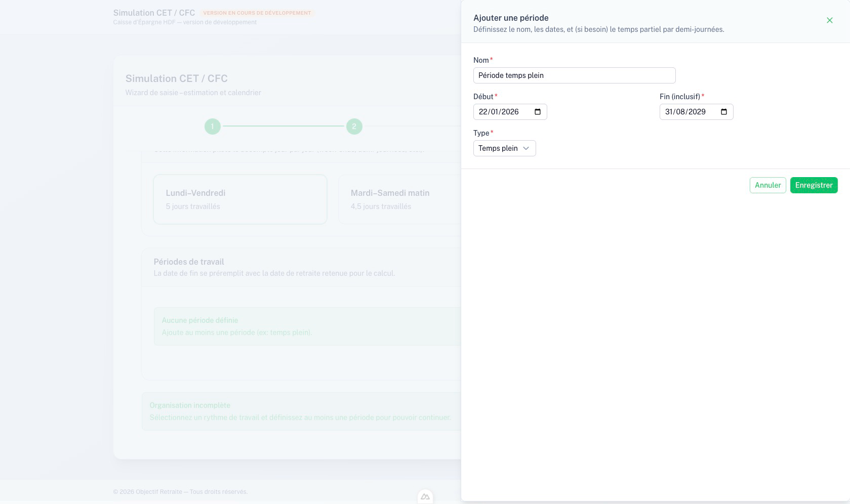Click the version en cours de développement badge
850x504 pixels.
click(257, 13)
